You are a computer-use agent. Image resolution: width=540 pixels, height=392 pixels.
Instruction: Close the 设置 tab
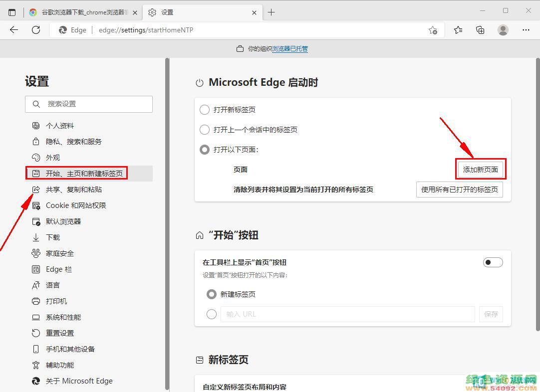[x=254, y=12]
